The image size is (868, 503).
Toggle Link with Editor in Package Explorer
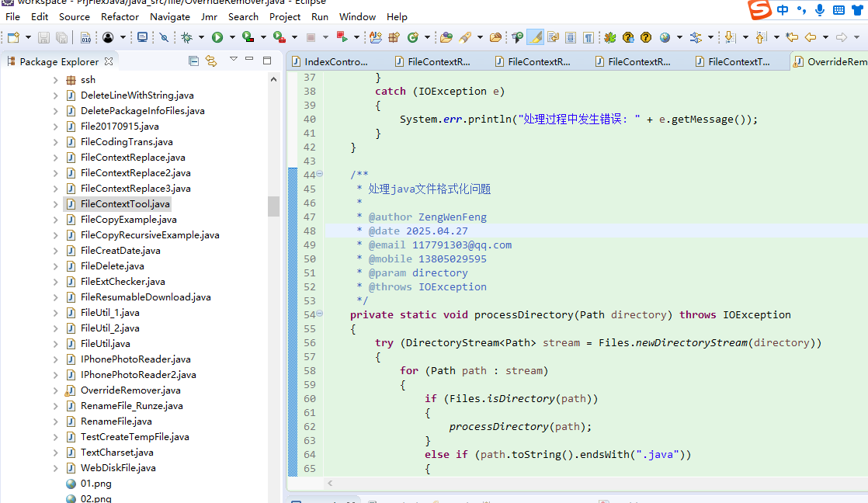point(211,61)
